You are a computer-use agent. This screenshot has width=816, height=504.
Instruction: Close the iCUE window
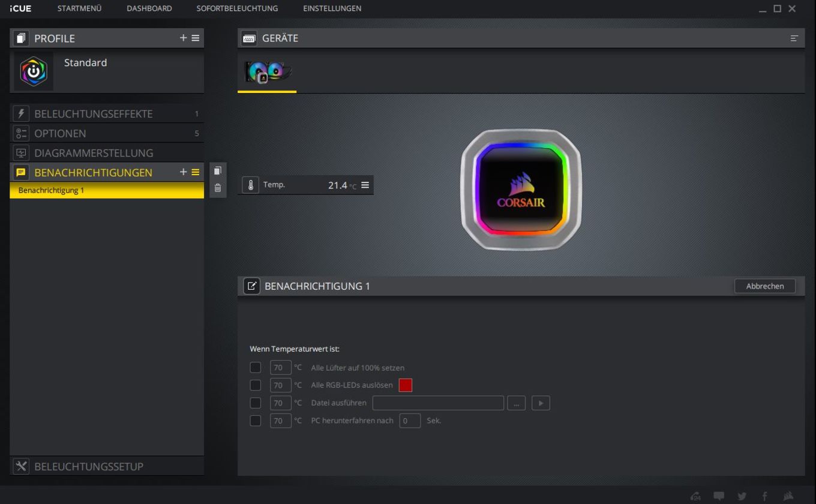coord(792,8)
